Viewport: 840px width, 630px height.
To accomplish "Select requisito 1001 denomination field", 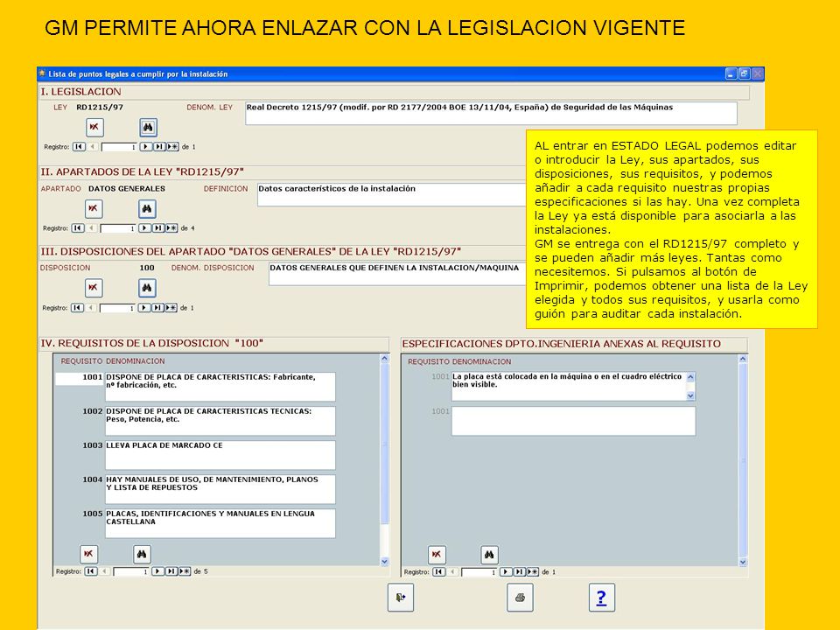I will point(220,387).
